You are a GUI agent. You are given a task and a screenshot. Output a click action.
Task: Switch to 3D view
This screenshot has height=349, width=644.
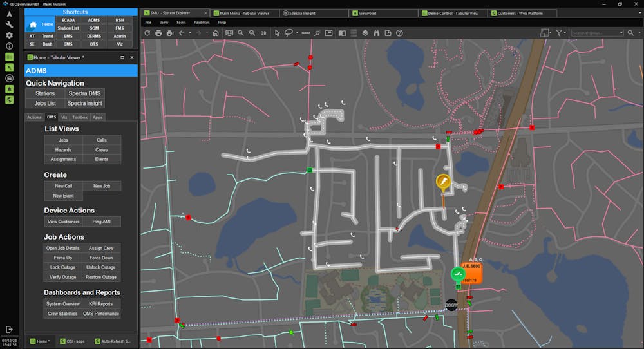(x=263, y=33)
